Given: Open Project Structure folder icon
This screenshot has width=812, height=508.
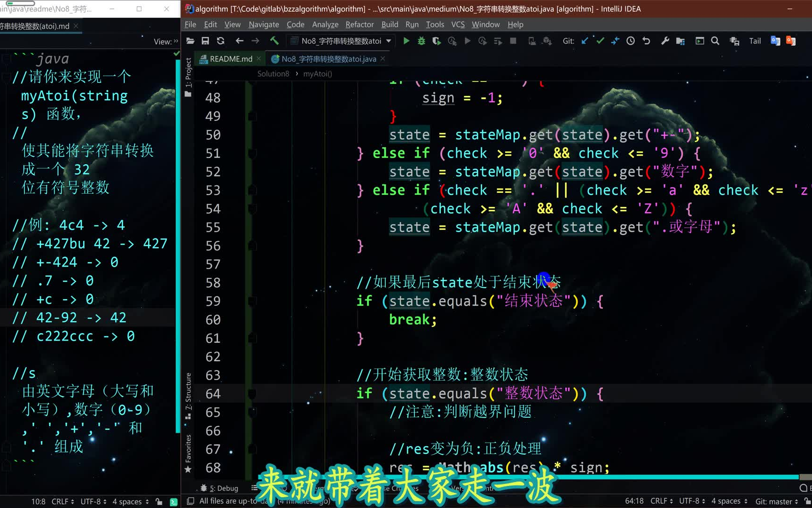Looking at the screenshot, I should (x=680, y=41).
